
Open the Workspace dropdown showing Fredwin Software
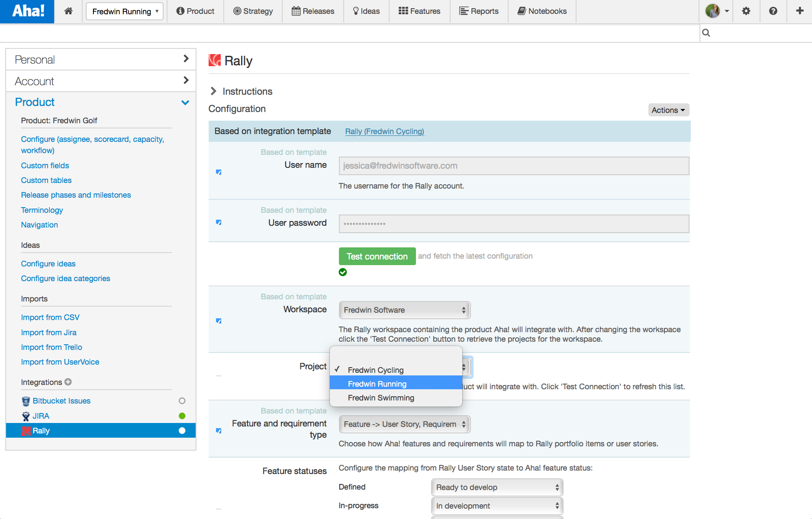pos(404,310)
